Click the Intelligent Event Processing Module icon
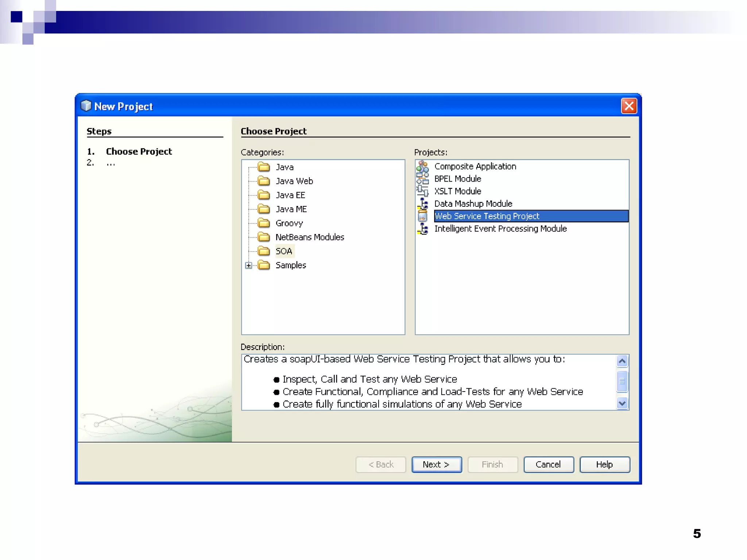The image size is (747, 560). pyautogui.click(x=422, y=229)
